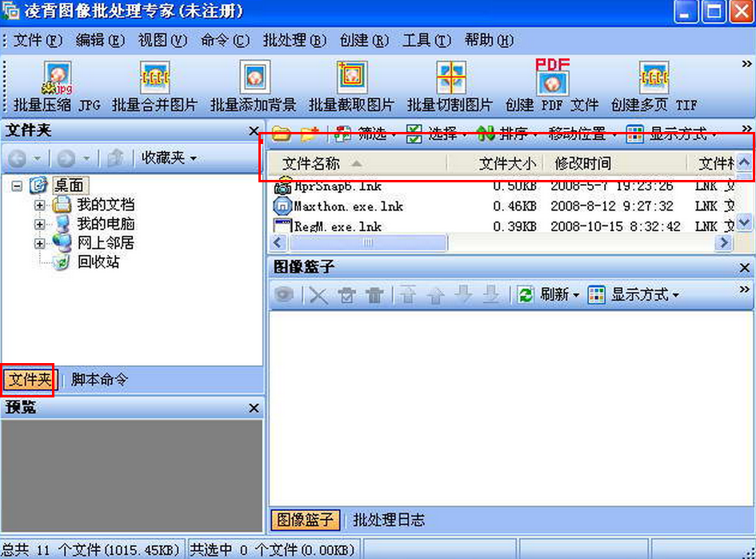Close the 预览 panel
Image resolution: width=756 pixels, height=559 pixels.
tap(254, 409)
